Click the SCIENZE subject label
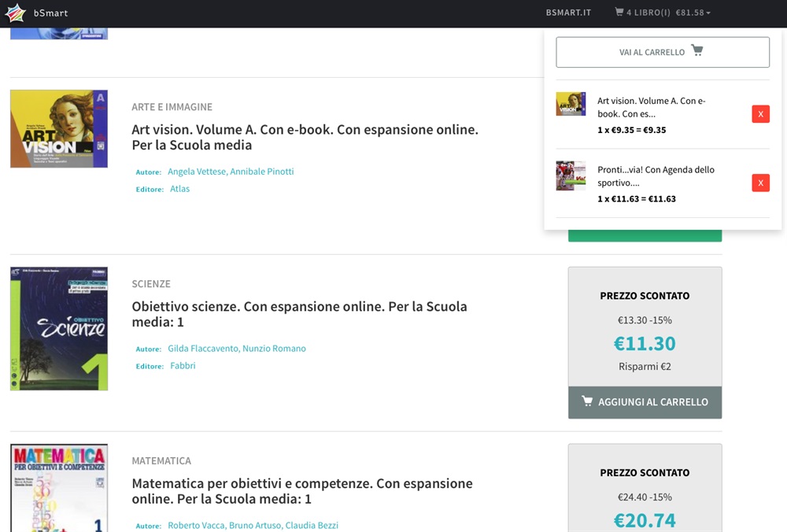This screenshot has width=787, height=532. click(151, 284)
